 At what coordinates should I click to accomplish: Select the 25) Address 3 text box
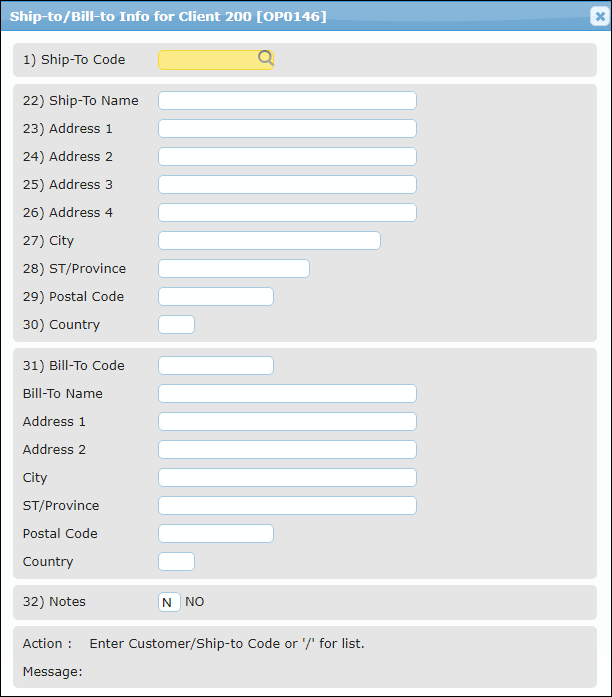pyautogui.click(x=287, y=184)
